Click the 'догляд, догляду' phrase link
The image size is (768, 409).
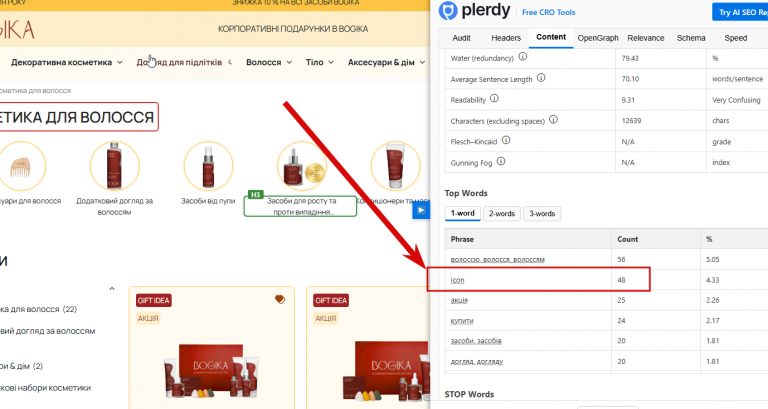tap(477, 361)
